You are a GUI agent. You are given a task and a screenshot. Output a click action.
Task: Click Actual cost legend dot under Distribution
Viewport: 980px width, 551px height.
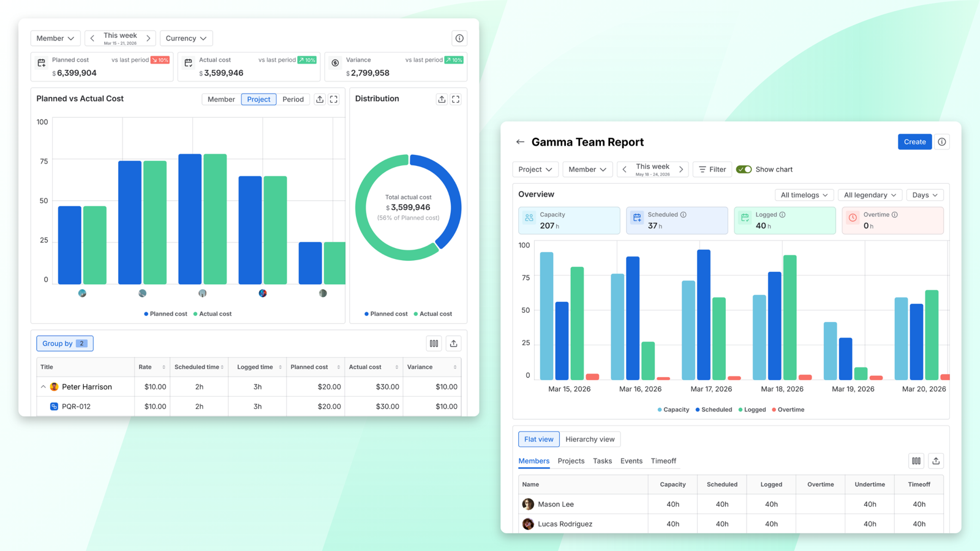[x=416, y=314]
